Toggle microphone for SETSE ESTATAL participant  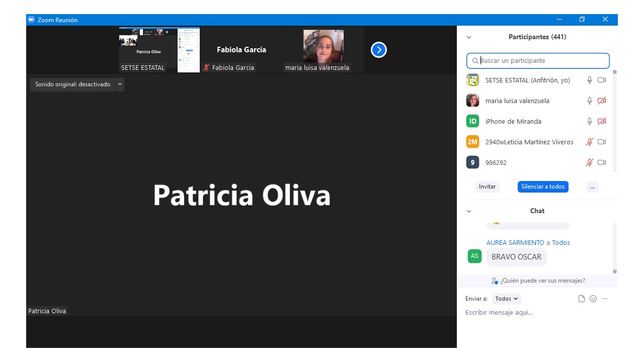(590, 80)
